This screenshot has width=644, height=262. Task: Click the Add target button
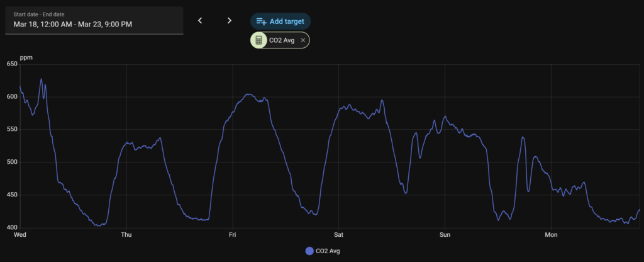280,21
